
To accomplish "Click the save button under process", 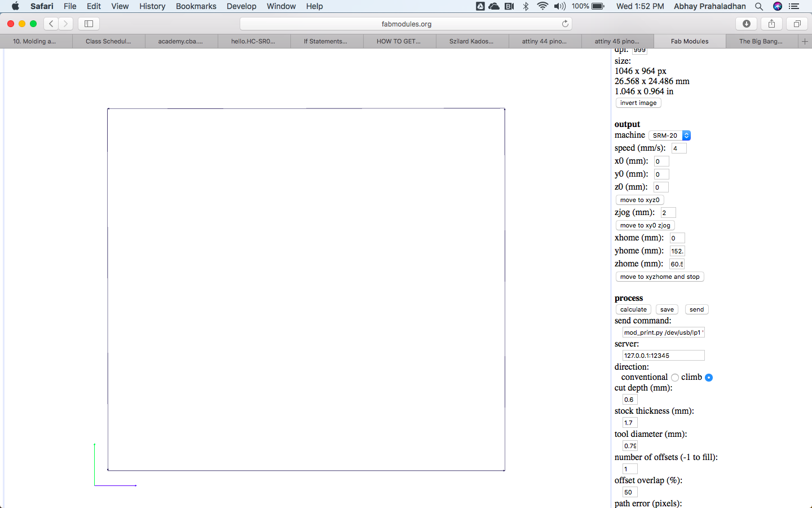I will click(667, 309).
